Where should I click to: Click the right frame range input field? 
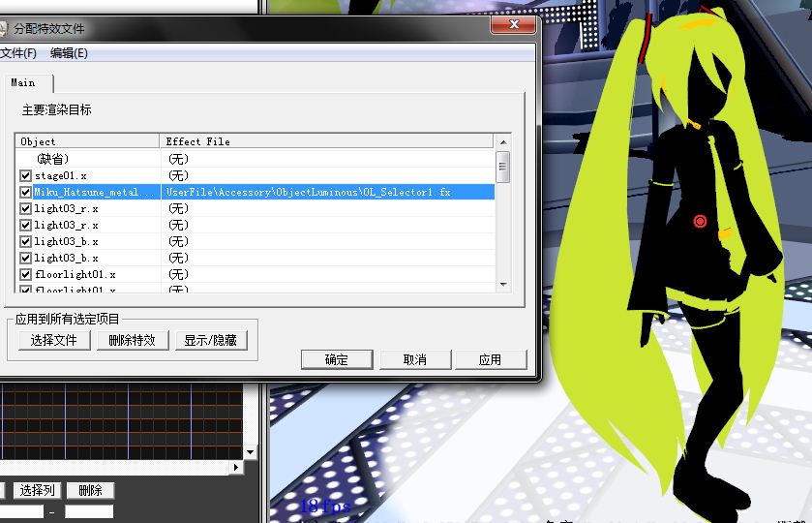[89, 512]
